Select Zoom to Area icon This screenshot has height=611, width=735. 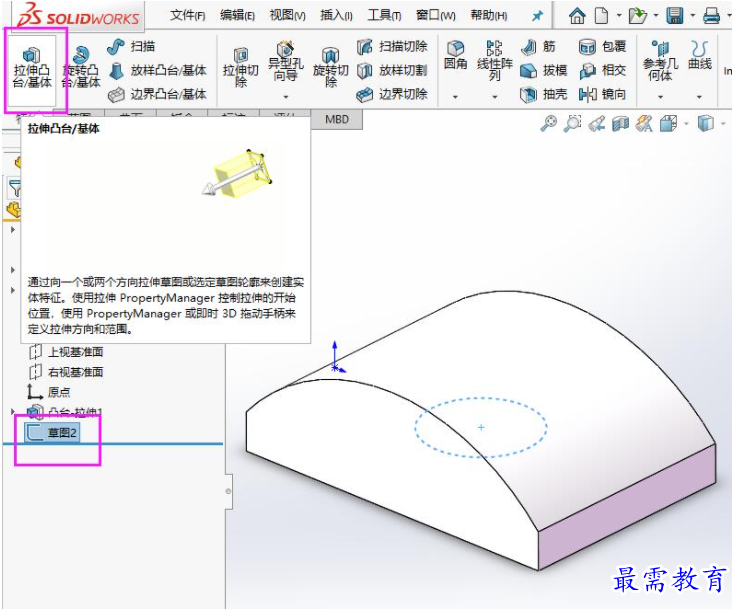click(572, 124)
